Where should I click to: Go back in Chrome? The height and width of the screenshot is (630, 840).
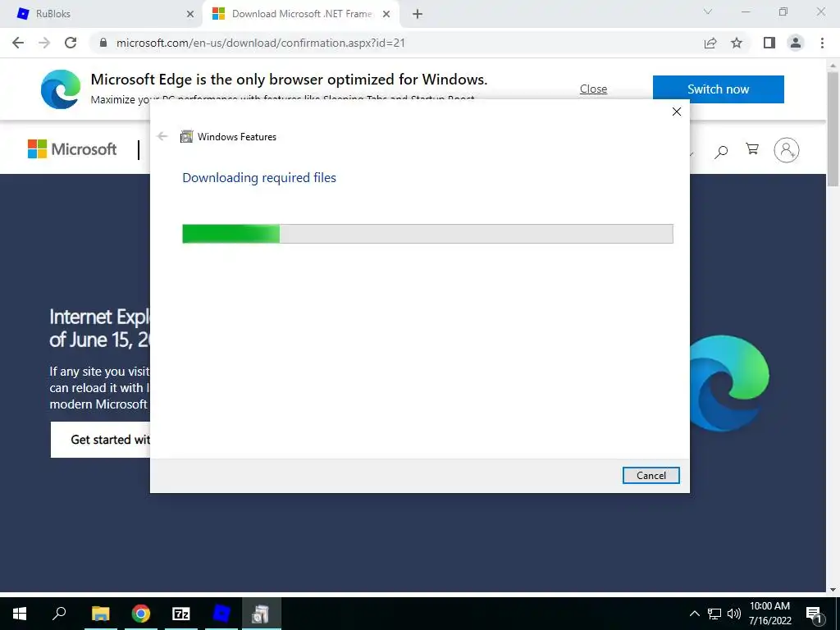pos(18,43)
